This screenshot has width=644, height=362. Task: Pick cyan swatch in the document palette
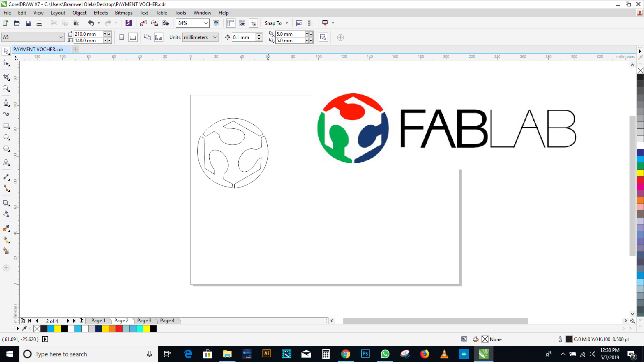(x=51, y=329)
